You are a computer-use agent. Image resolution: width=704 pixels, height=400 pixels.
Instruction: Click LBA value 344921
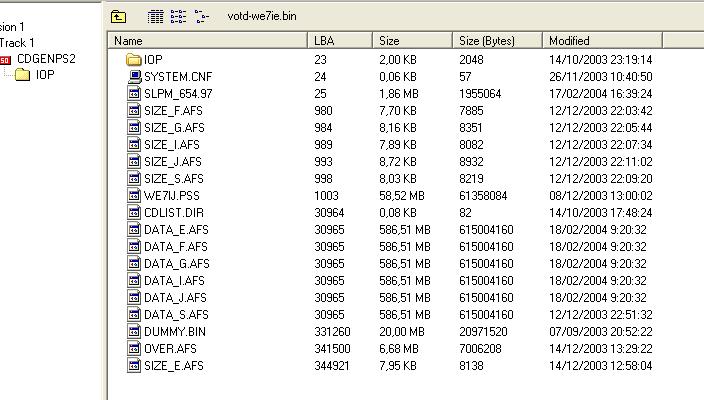coord(332,365)
